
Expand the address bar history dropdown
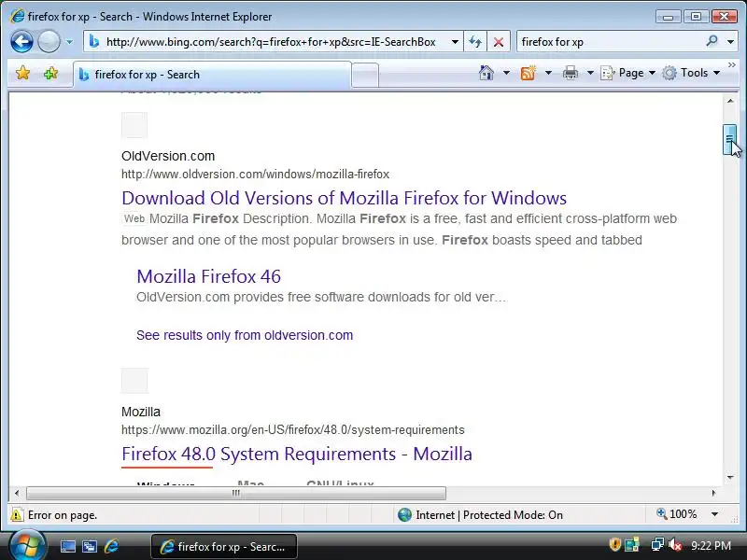(x=455, y=42)
